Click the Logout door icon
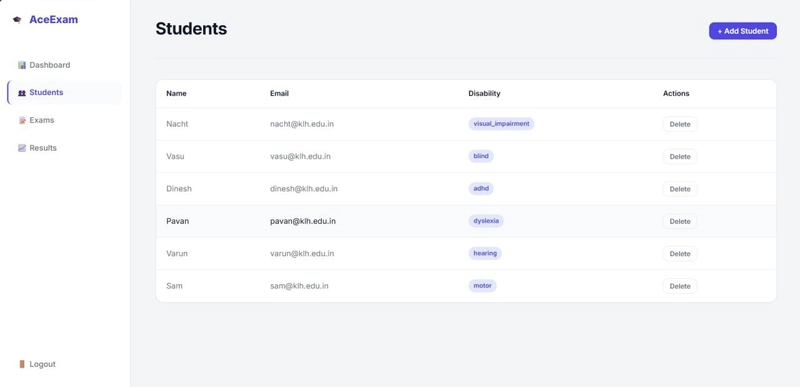800x387 pixels. pos(22,364)
